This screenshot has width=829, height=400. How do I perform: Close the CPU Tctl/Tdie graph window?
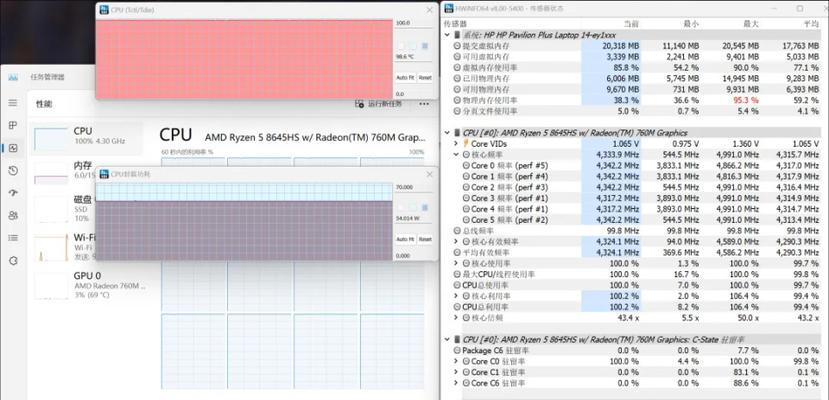(429, 10)
